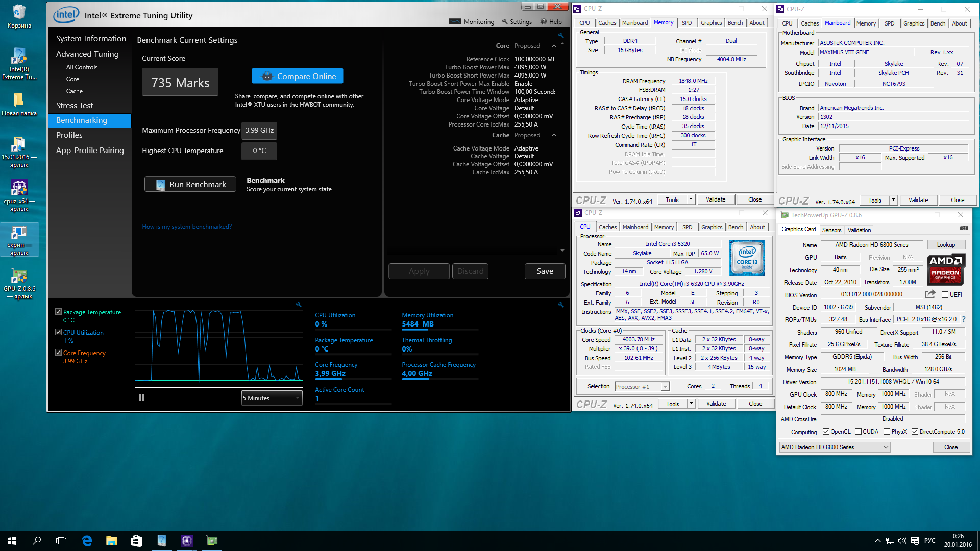Click scroll-down arrow in proposed settings panel
The height and width of the screenshot is (551, 980).
click(x=562, y=251)
